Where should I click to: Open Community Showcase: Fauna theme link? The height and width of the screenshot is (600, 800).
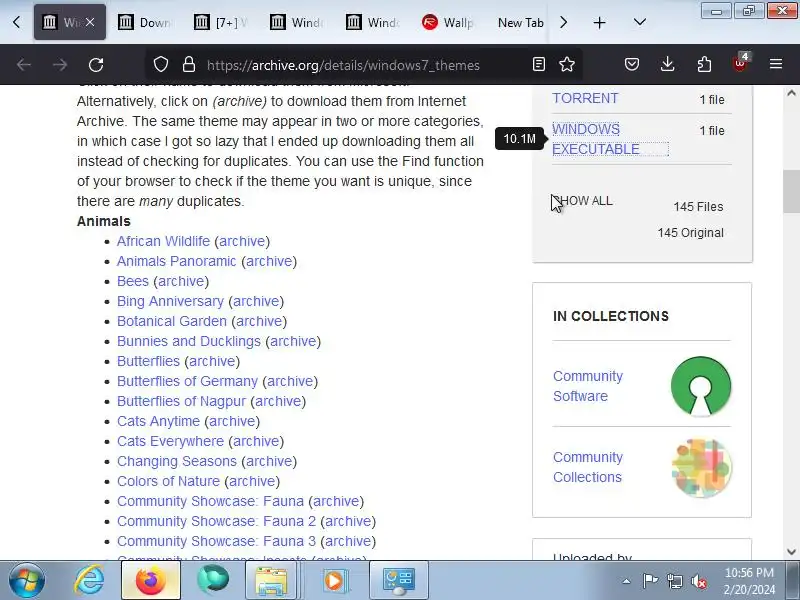pyautogui.click(x=210, y=501)
